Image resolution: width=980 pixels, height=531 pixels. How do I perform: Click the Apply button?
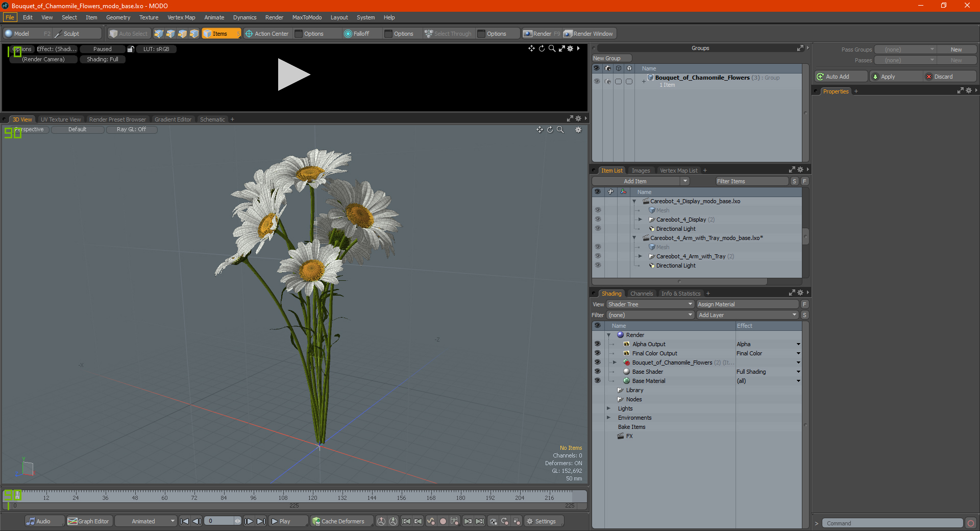tap(896, 77)
